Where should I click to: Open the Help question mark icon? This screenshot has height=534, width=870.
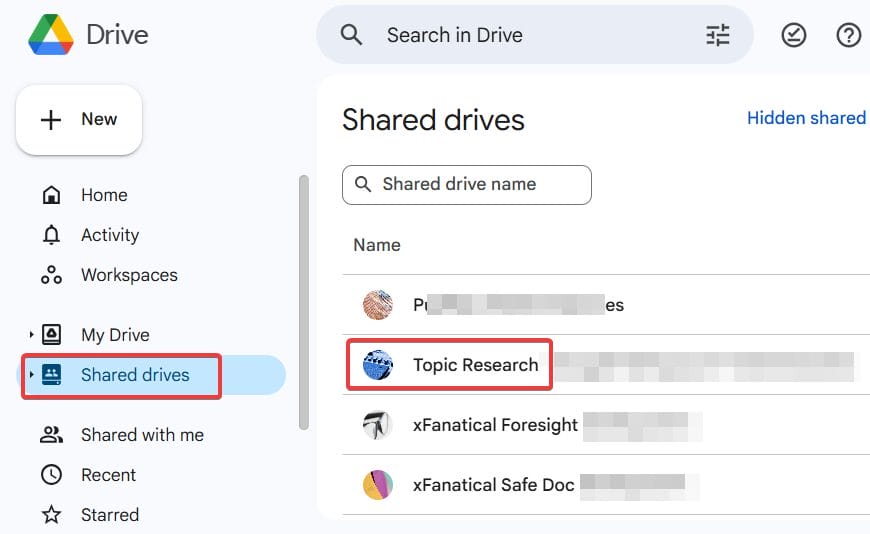pos(848,35)
